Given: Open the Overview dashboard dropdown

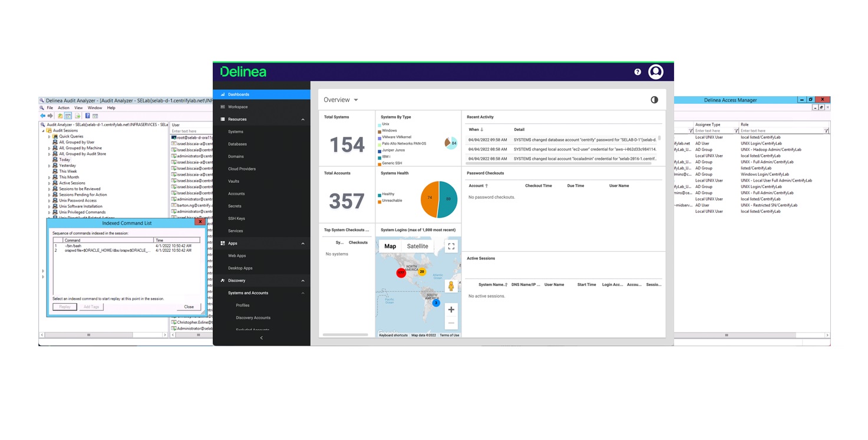Looking at the screenshot, I should tap(341, 100).
